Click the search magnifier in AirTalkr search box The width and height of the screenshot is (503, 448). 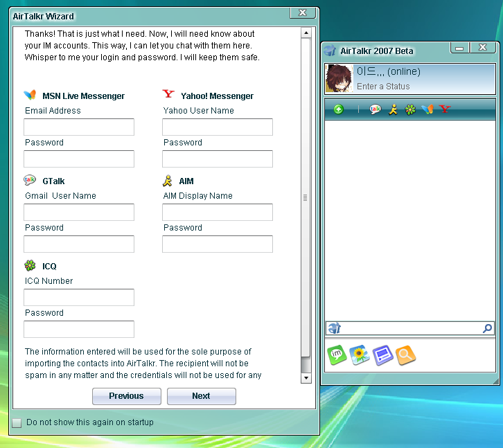point(487,328)
